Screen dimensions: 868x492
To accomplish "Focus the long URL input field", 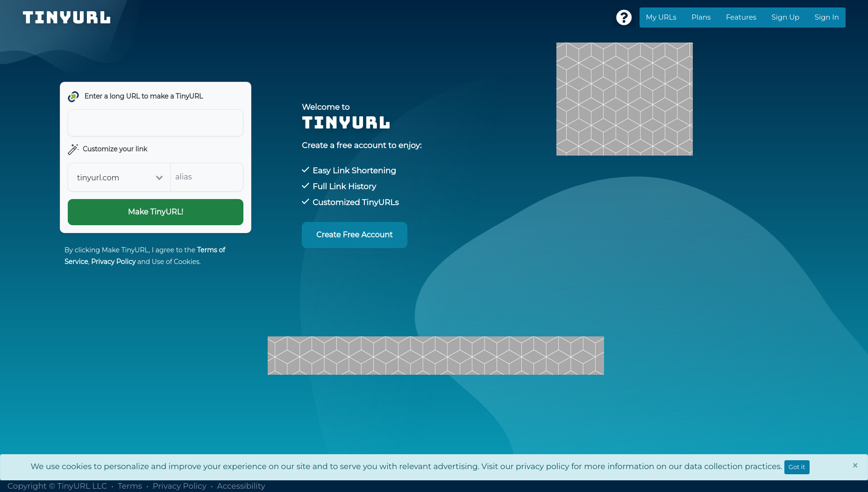I will [x=156, y=123].
